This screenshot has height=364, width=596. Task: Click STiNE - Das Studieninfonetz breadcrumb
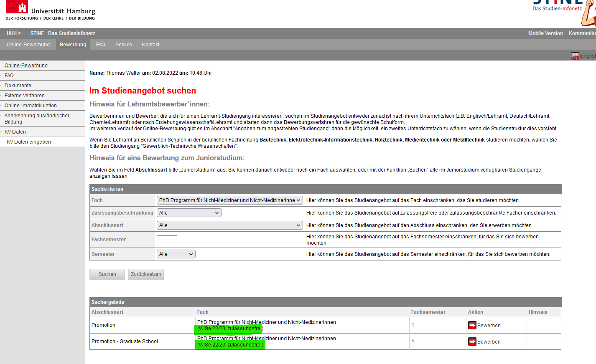point(63,33)
